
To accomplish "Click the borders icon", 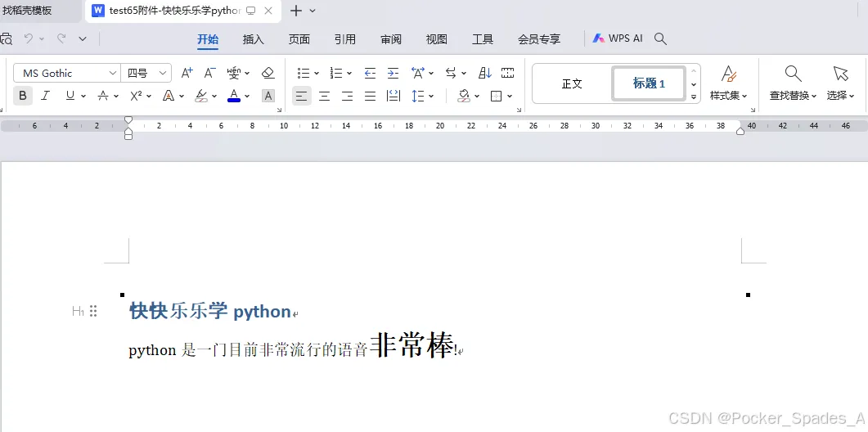I will [x=497, y=96].
